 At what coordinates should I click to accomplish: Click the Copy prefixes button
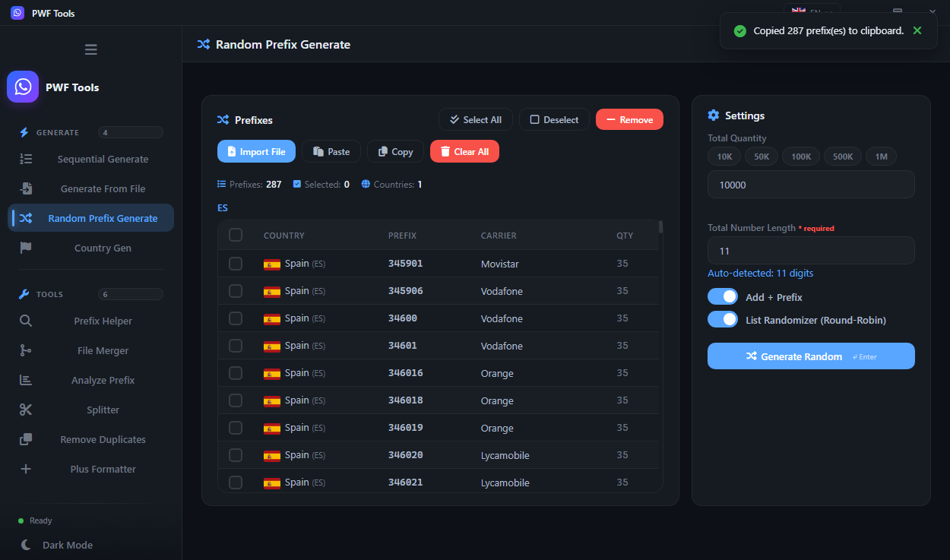395,151
